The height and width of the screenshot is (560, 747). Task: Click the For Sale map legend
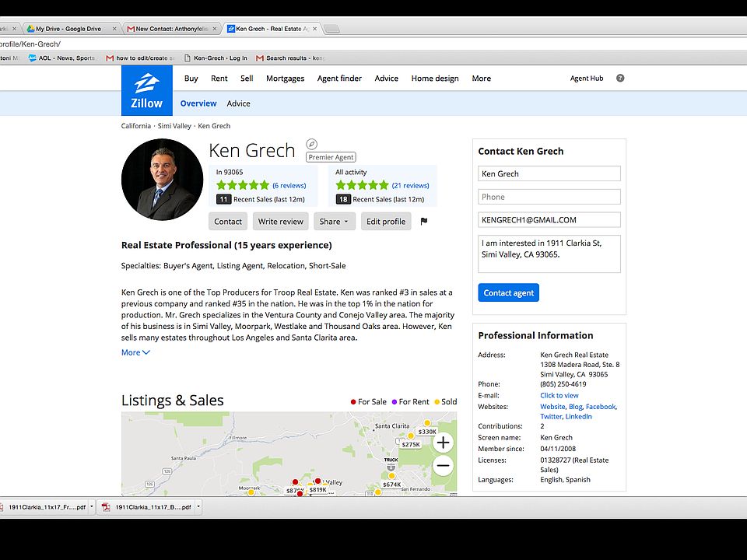(x=369, y=402)
